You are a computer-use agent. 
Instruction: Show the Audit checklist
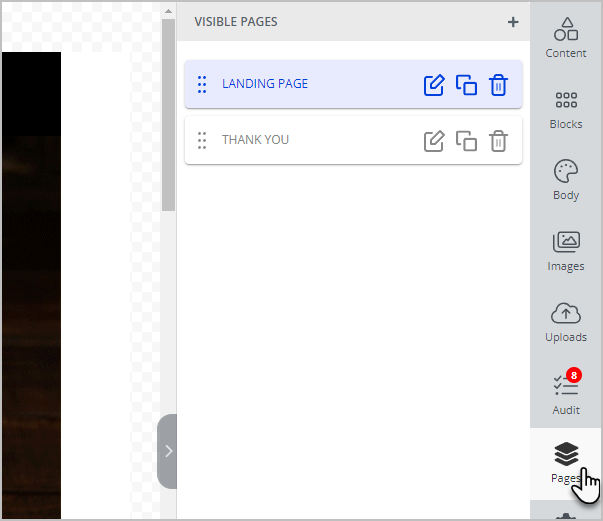click(x=566, y=392)
